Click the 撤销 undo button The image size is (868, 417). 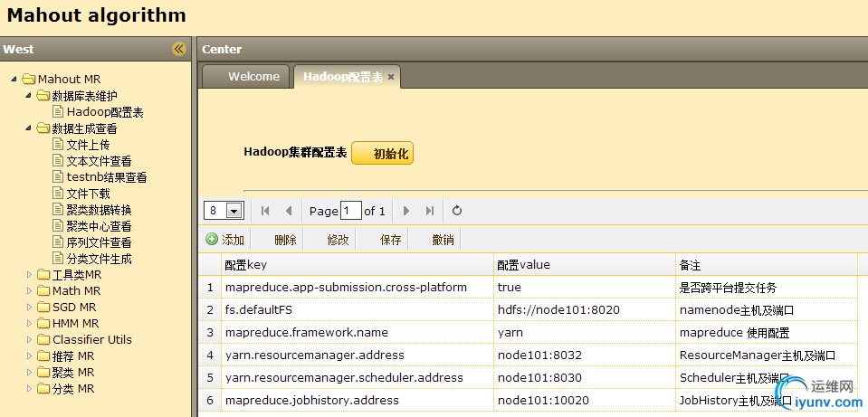tap(443, 240)
